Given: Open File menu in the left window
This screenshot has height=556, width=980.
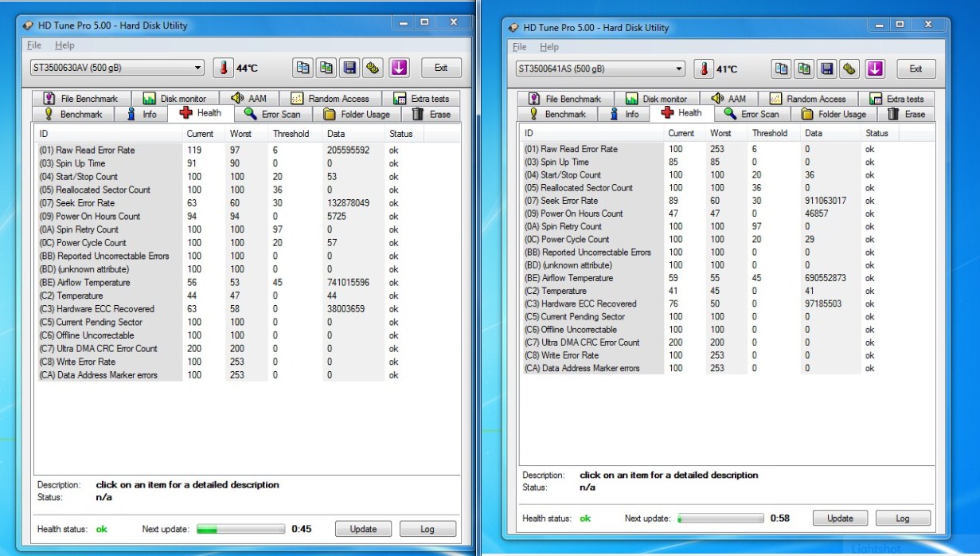Looking at the screenshot, I should click(33, 45).
